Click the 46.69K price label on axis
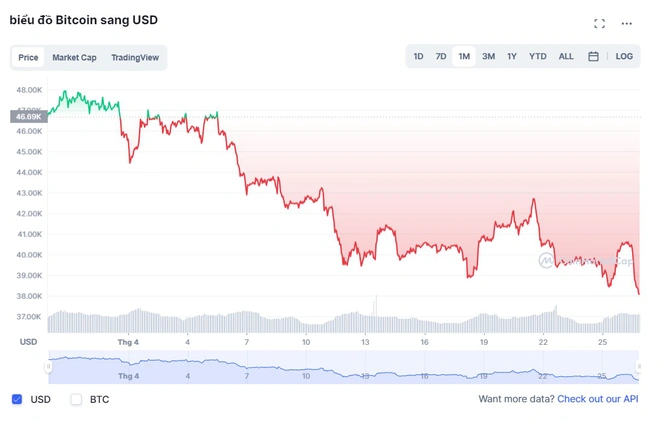This screenshot has width=660, height=421. 28,117
